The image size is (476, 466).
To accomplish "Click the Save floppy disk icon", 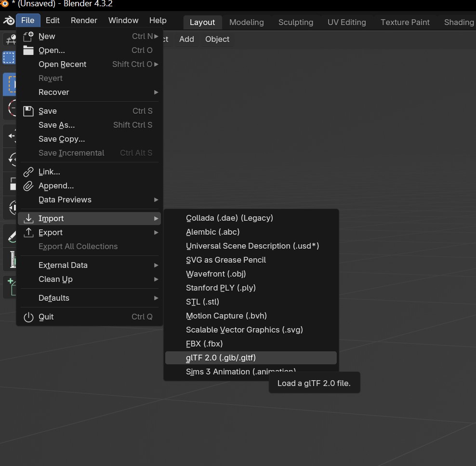I will tap(28, 111).
